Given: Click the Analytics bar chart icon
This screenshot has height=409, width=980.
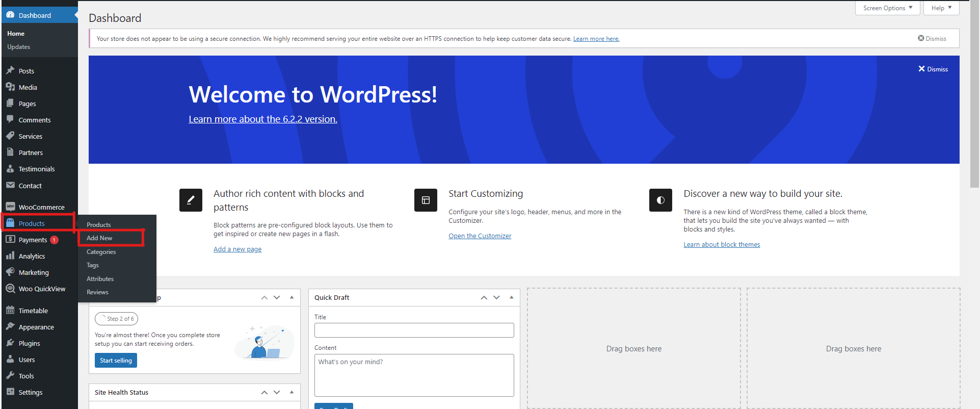Looking at the screenshot, I should tap(10, 255).
